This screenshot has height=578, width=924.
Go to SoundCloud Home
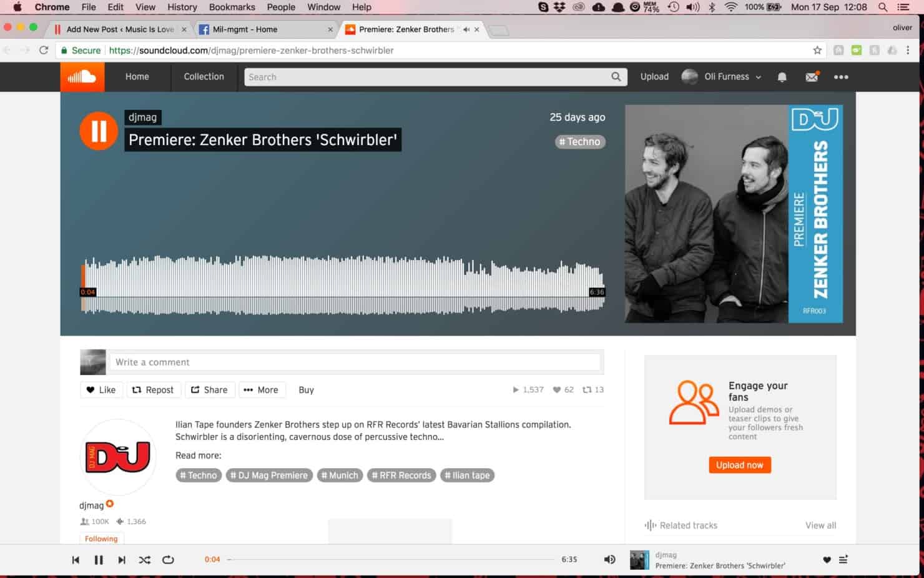137,77
